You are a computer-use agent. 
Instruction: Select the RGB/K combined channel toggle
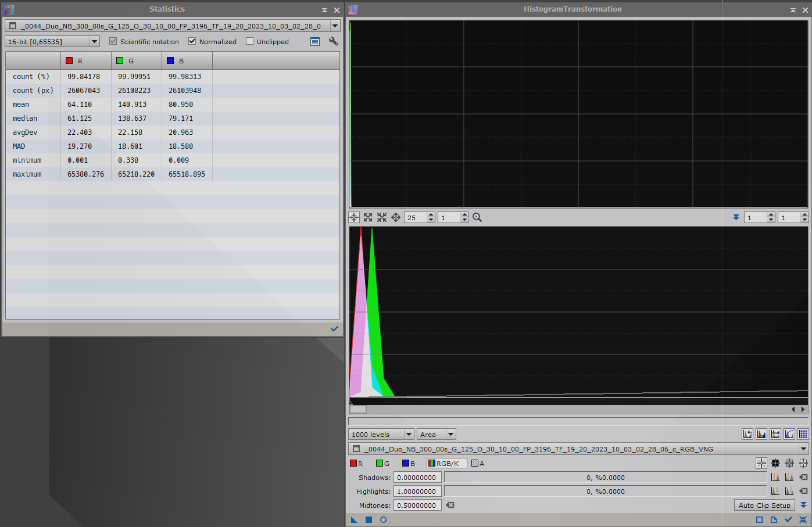point(446,463)
